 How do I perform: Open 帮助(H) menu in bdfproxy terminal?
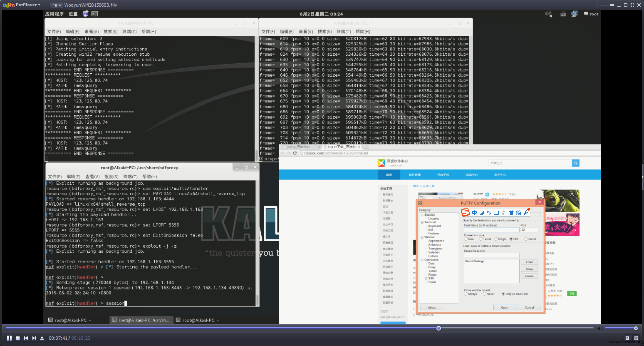point(150,177)
